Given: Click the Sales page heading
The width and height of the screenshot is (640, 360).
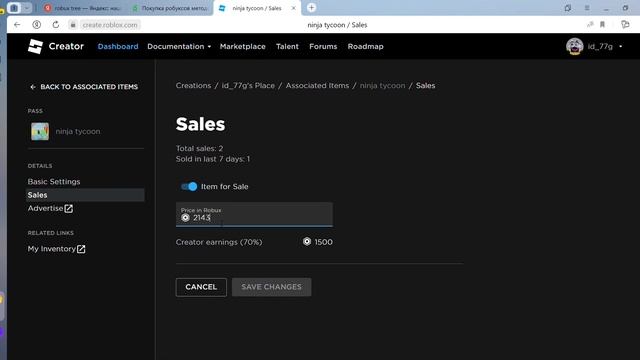Looking at the screenshot, I should tap(200, 124).
